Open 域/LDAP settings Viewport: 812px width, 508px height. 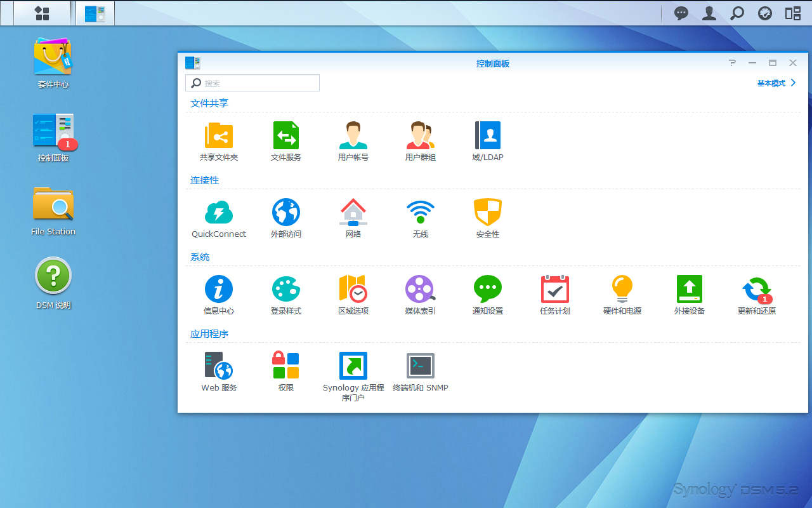[488, 135]
